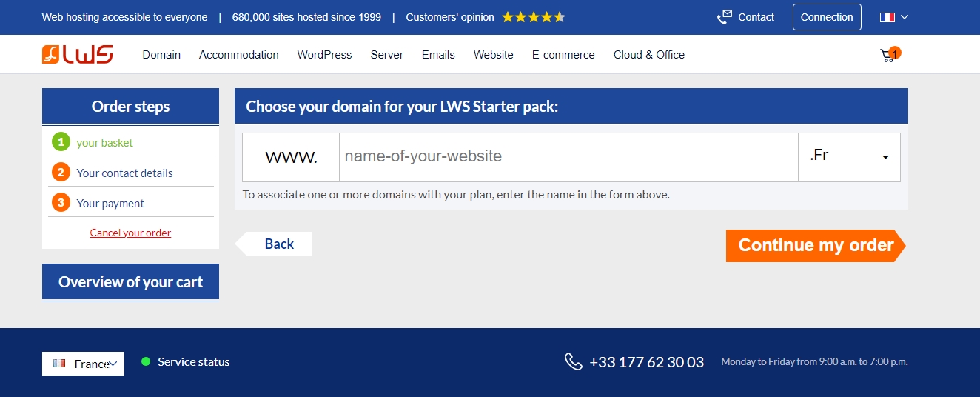Click the 'www.' prefix label
The image size is (980, 397).
[x=291, y=157]
